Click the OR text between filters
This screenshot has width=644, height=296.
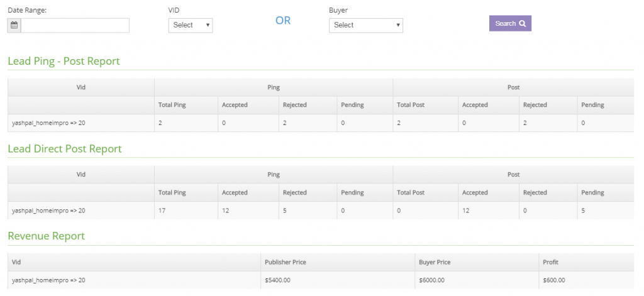pos(283,21)
